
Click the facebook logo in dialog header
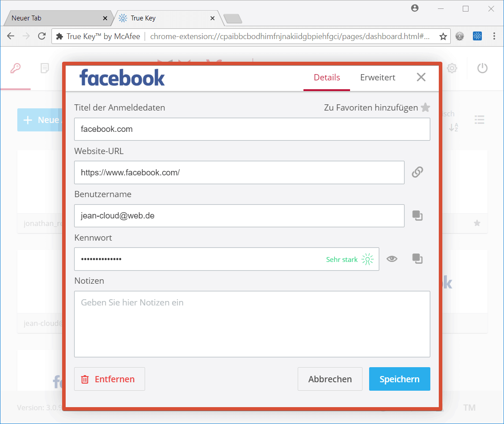[122, 78]
